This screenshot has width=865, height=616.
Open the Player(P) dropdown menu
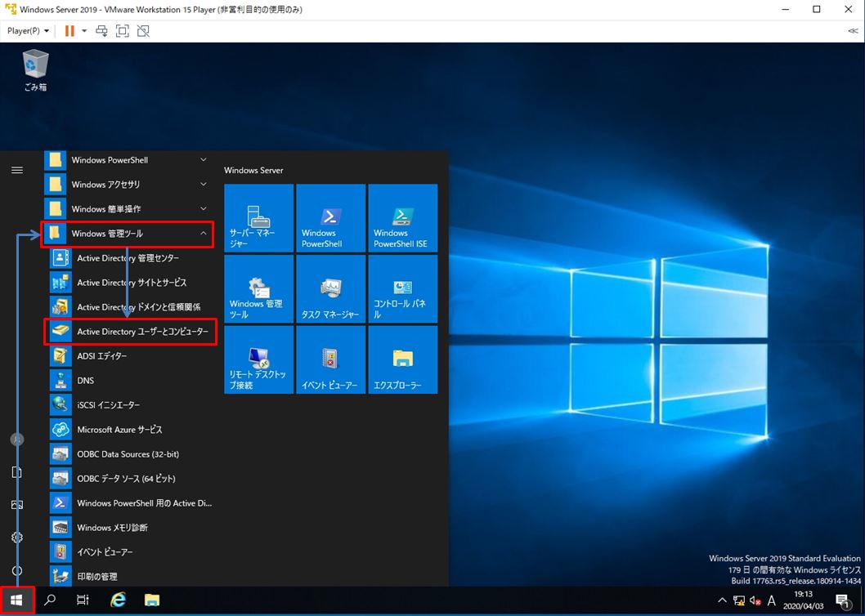click(x=28, y=31)
